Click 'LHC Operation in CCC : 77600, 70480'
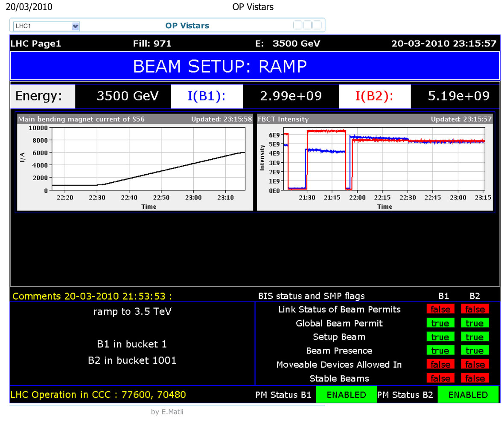Viewport: 504px width, 424px height. click(98, 395)
